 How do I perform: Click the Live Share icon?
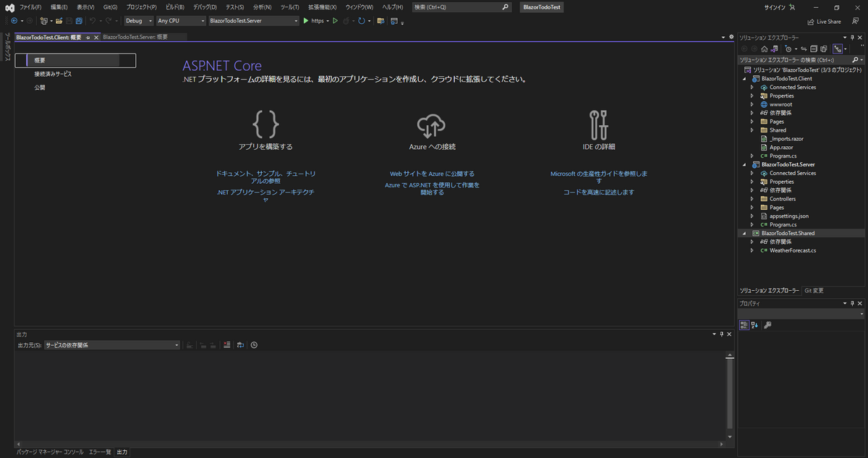(810, 22)
